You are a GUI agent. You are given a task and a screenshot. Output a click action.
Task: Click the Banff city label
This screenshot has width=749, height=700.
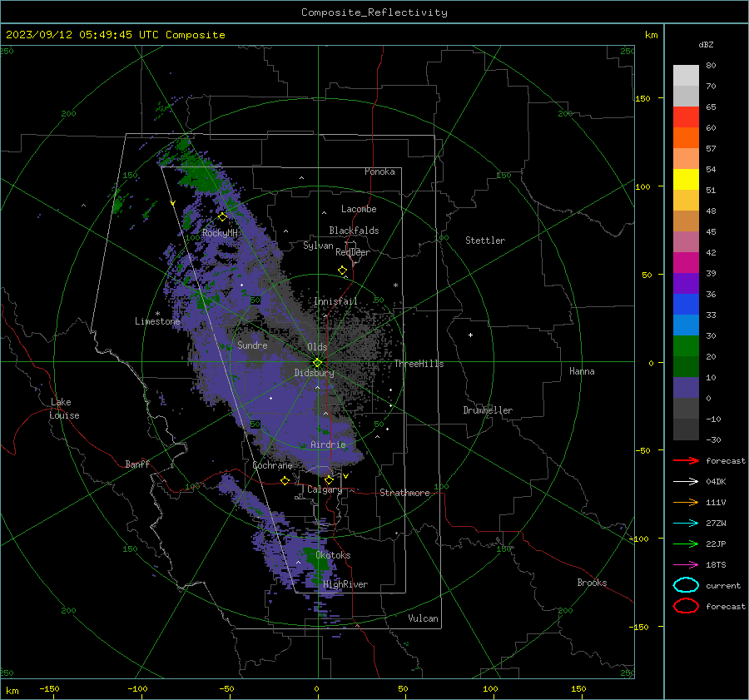click(x=137, y=464)
